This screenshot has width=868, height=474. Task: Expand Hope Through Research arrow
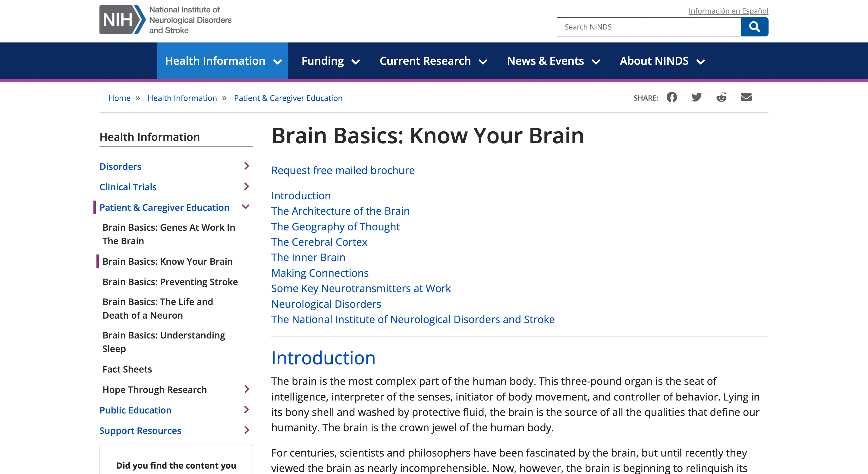[x=247, y=389]
